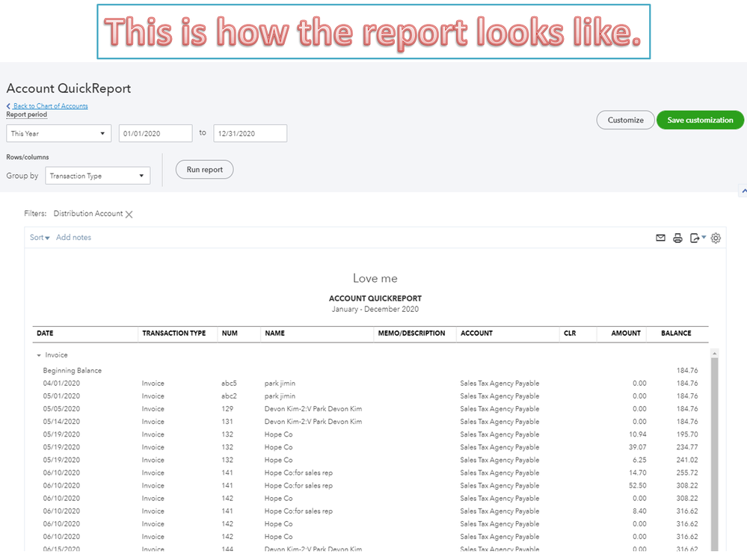
Task: Click the Customize button
Action: (626, 120)
